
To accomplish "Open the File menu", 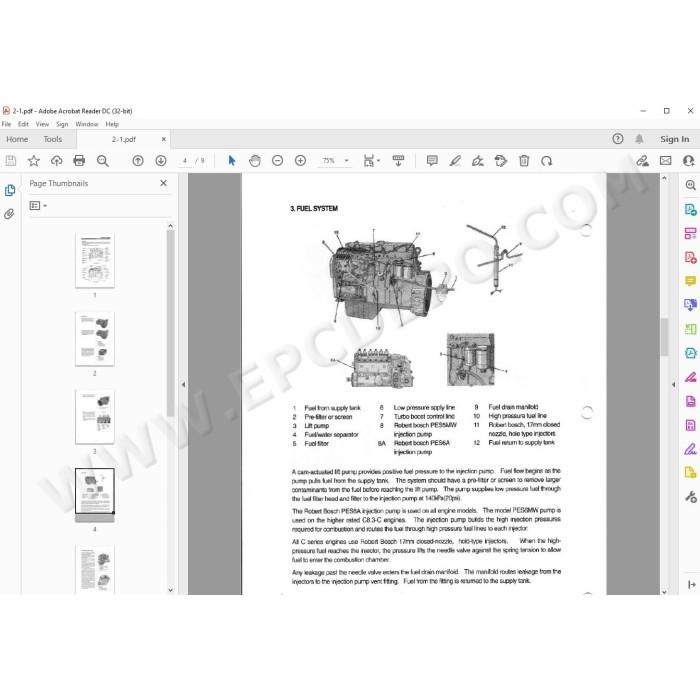I will pyautogui.click(x=6, y=124).
